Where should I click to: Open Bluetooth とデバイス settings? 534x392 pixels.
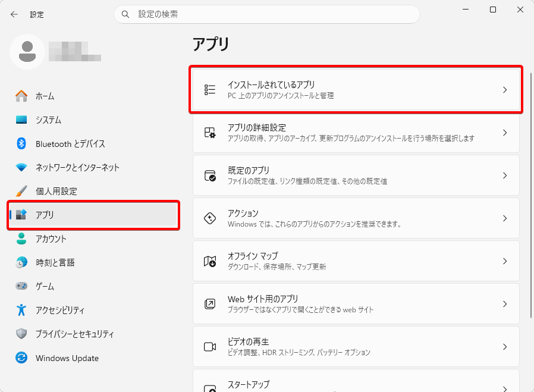(93, 144)
